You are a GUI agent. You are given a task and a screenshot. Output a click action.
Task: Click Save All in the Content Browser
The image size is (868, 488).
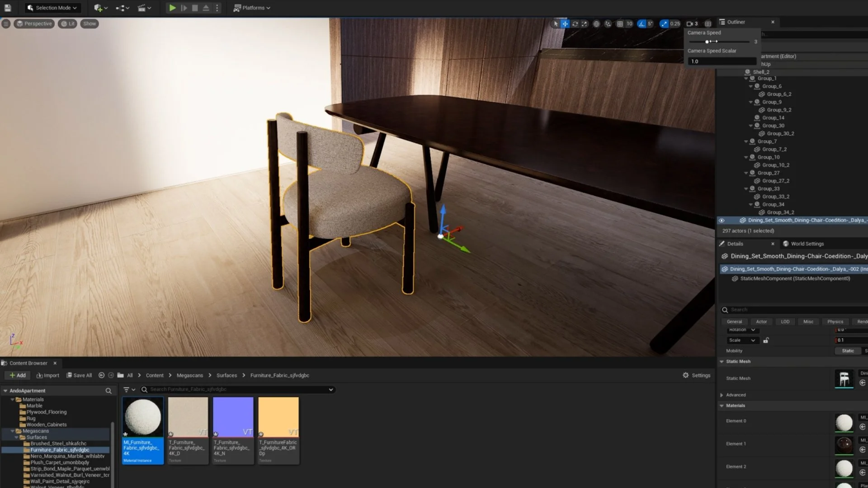pos(79,375)
